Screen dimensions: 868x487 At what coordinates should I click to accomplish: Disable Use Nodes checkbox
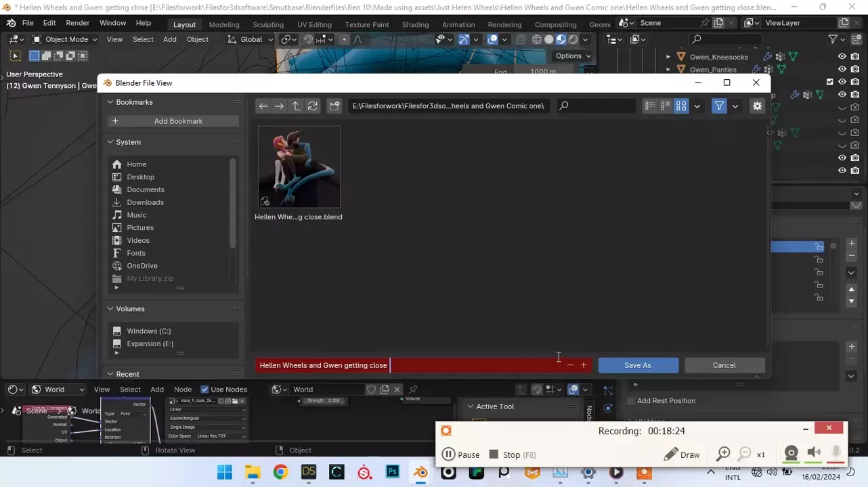point(204,390)
